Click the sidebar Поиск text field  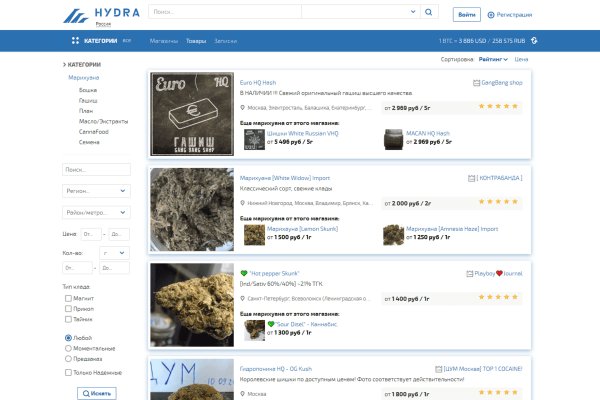[x=95, y=169]
